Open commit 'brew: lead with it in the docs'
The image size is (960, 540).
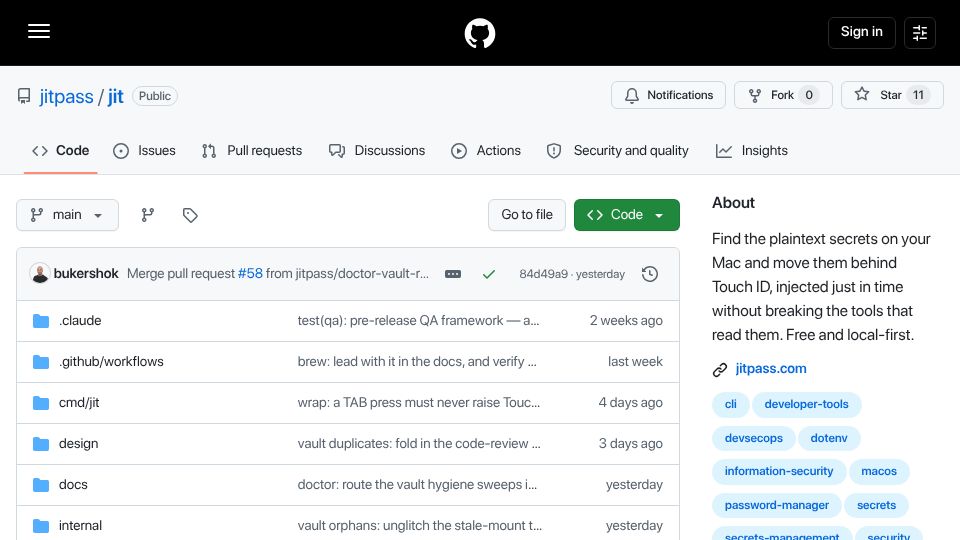click(x=417, y=362)
